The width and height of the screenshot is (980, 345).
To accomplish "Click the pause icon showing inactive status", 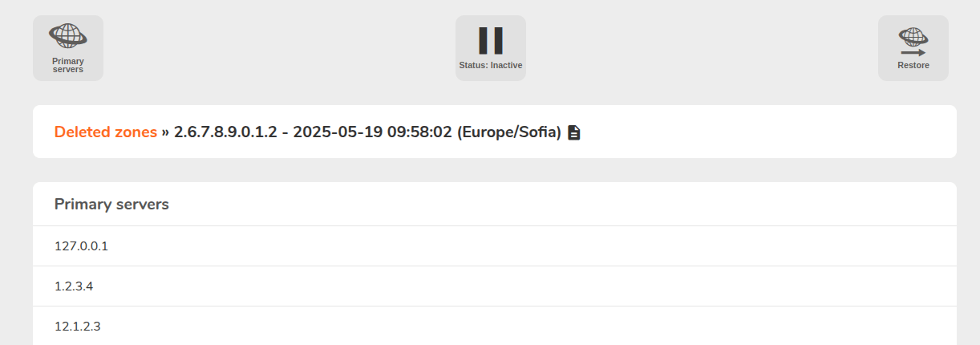I will pyautogui.click(x=491, y=40).
